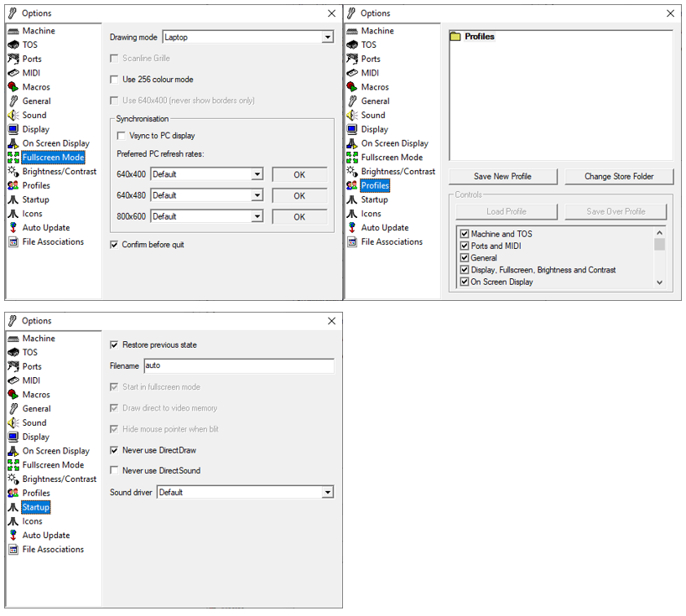Click the Machine icon in the Startup window
The image size is (686, 616).
[13, 339]
